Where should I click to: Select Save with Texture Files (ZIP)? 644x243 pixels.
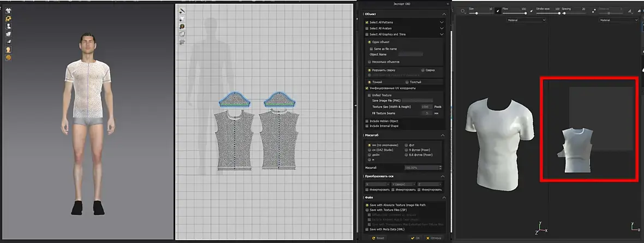point(367,210)
